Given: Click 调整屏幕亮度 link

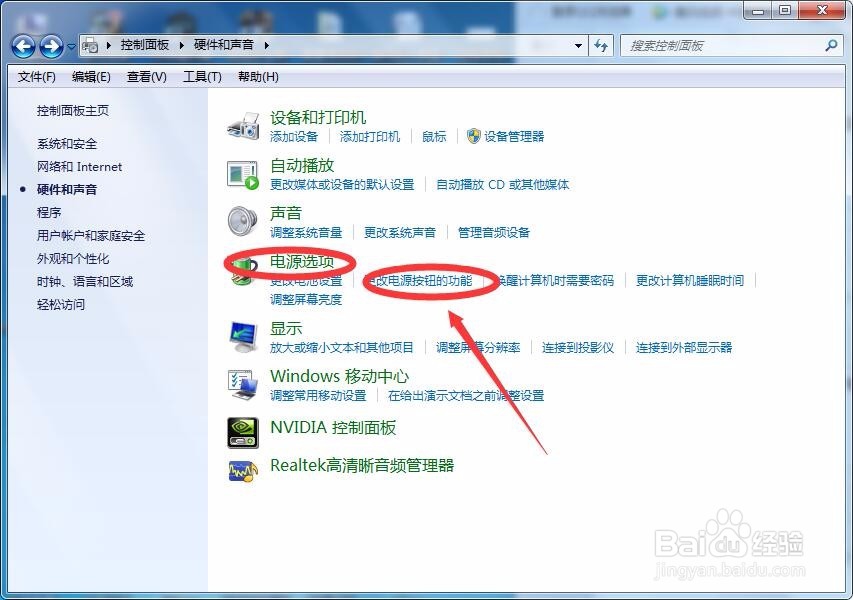Looking at the screenshot, I should (x=306, y=300).
